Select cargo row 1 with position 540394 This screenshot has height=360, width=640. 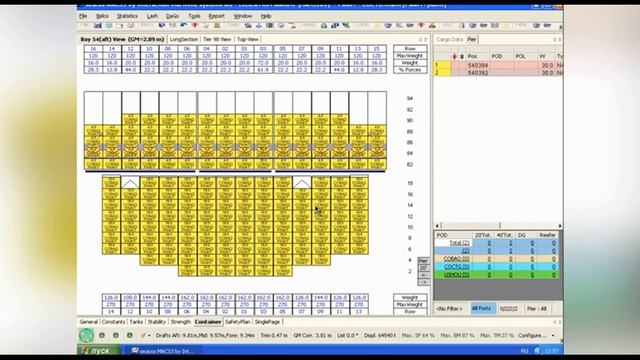click(498, 65)
